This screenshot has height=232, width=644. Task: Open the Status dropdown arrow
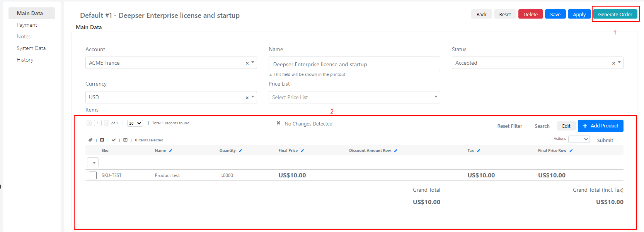pyautogui.click(x=619, y=62)
